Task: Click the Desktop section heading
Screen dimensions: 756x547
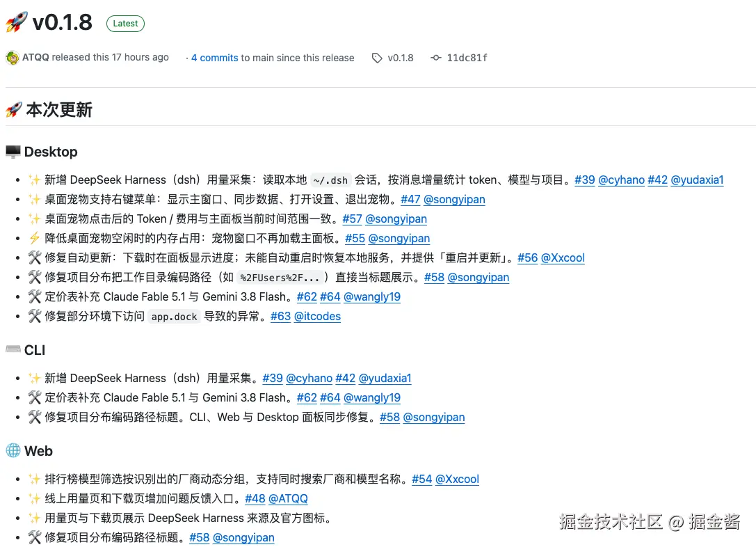Action: tap(51, 152)
